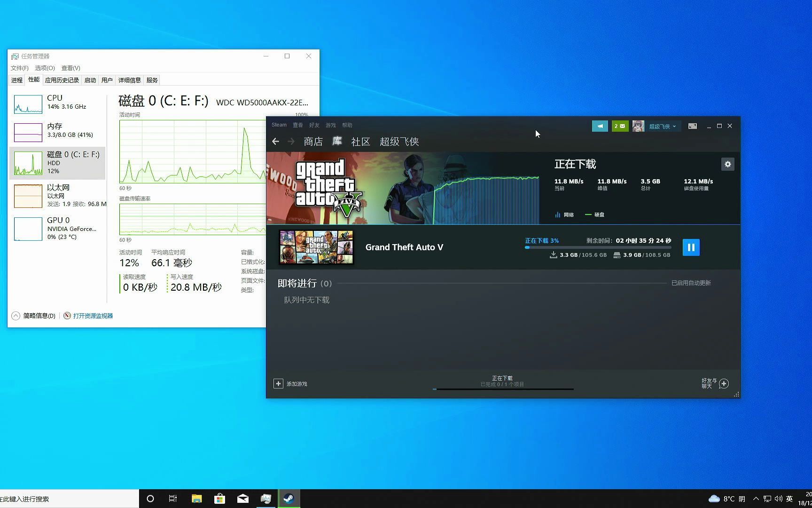Screen dimensions: 812x508
Task: Click the disk 活动时间 graph
Action: (x=193, y=151)
